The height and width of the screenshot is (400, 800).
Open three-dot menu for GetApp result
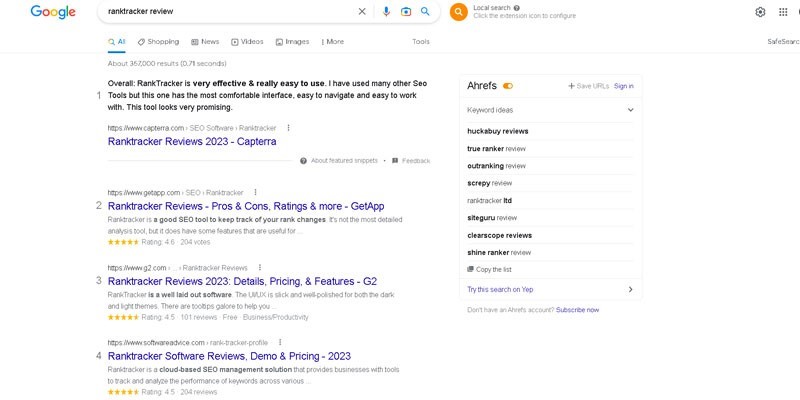pos(256,192)
